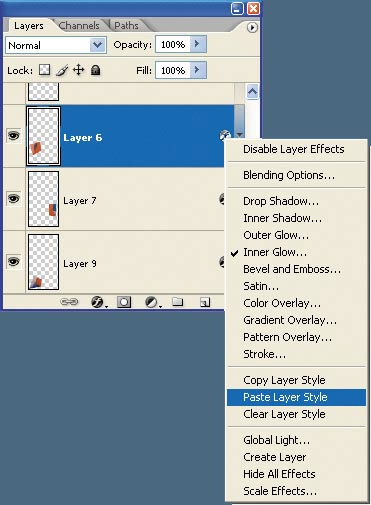
Task: Click the layer effects icon on Layer 7
Action: click(x=222, y=199)
